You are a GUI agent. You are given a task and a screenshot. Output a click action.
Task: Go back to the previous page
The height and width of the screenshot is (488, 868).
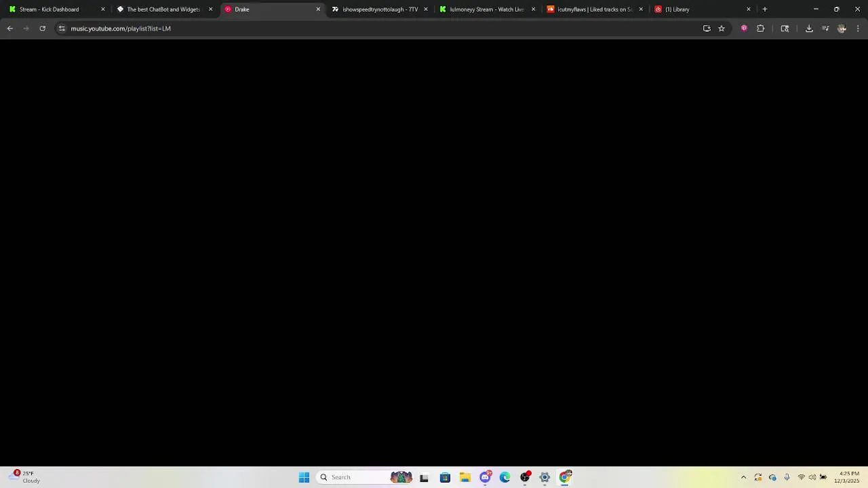point(9,28)
